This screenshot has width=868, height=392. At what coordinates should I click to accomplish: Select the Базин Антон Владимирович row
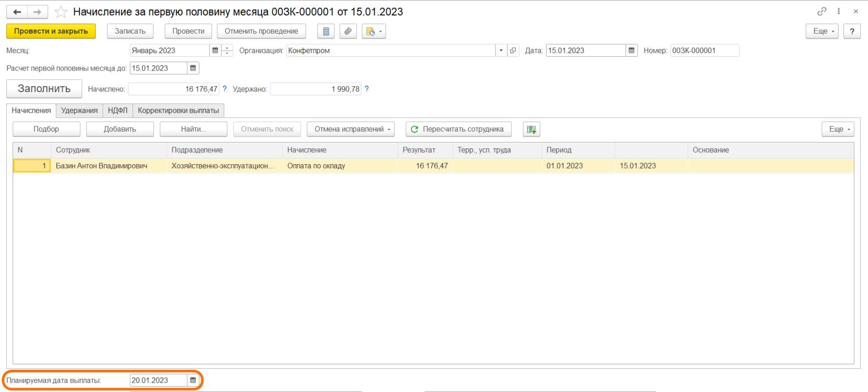click(x=102, y=166)
